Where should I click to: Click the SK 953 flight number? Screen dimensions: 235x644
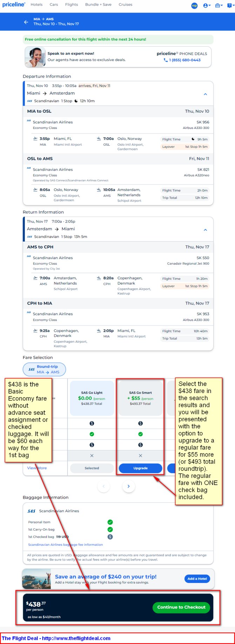click(203, 314)
